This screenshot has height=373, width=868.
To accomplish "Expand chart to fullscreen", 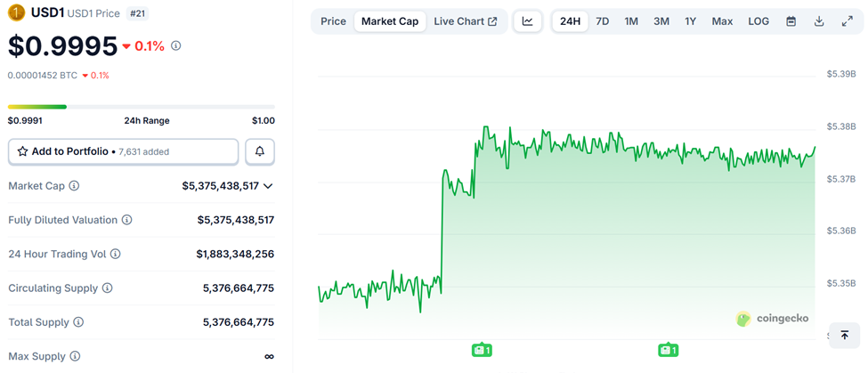I will pyautogui.click(x=848, y=21).
